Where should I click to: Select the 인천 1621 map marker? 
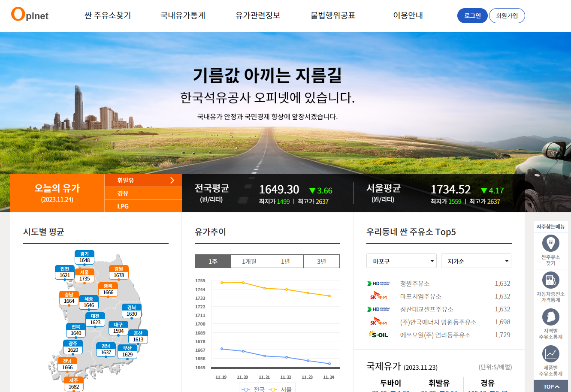(65, 272)
